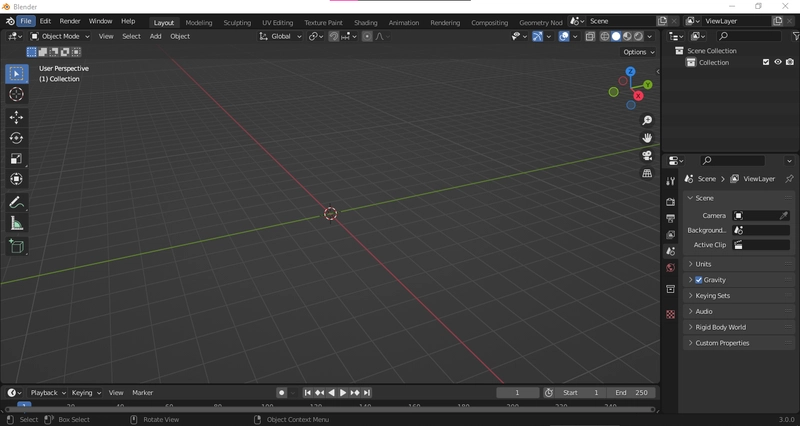Open the Output properties tab

(670, 218)
